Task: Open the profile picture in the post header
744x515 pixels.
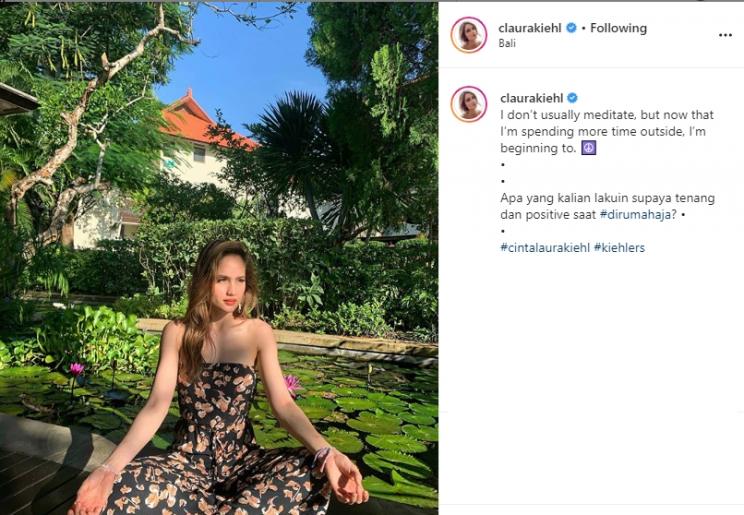Action: (469, 35)
